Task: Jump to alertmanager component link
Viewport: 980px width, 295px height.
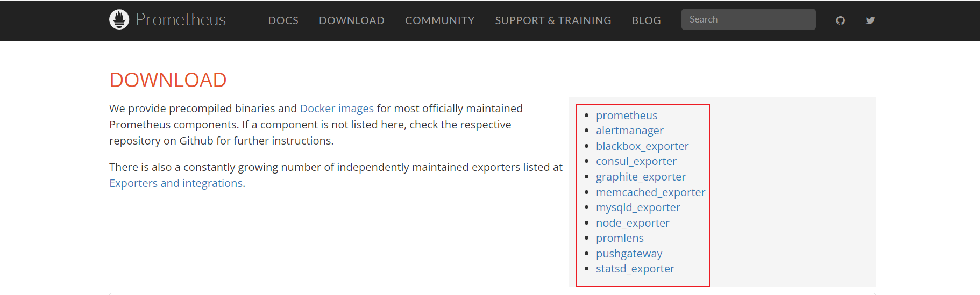Action: (x=629, y=131)
